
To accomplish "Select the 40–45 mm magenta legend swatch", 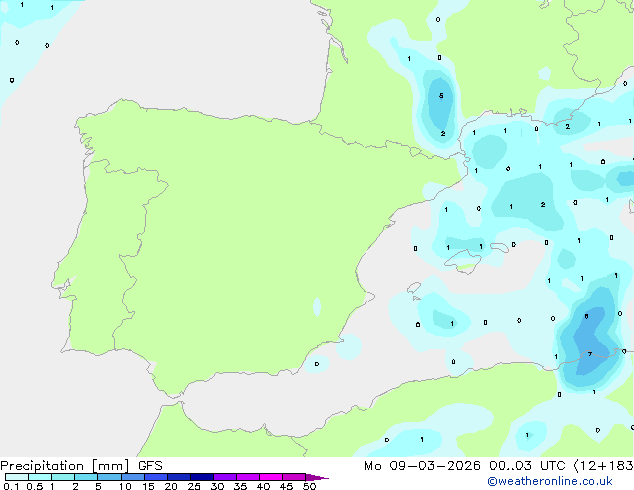I will tap(271, 477).
